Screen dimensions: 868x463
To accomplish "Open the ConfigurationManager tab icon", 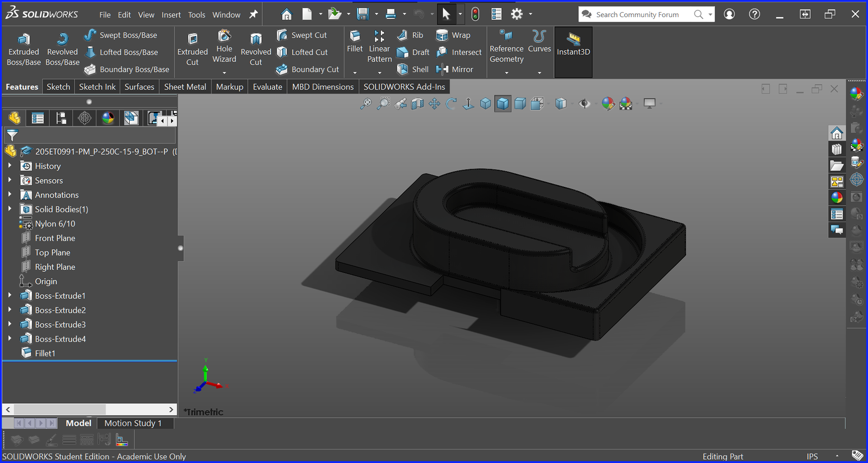I will 61,118.
